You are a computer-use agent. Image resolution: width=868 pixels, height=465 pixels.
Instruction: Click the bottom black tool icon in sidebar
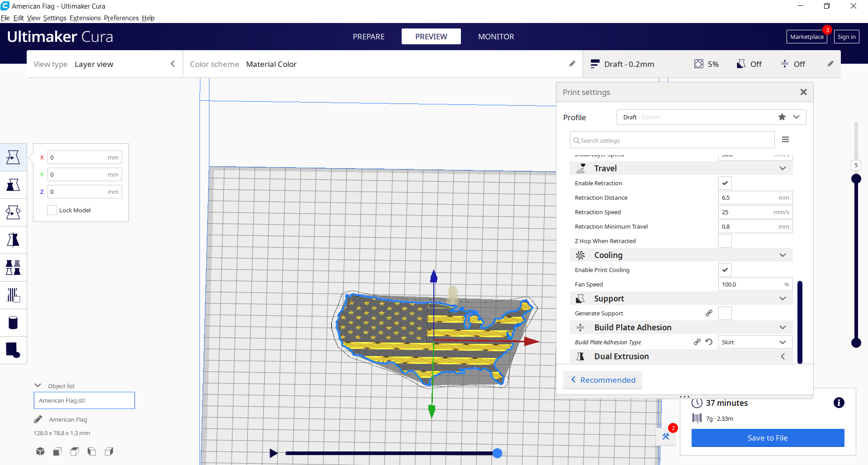click(13, 350)
